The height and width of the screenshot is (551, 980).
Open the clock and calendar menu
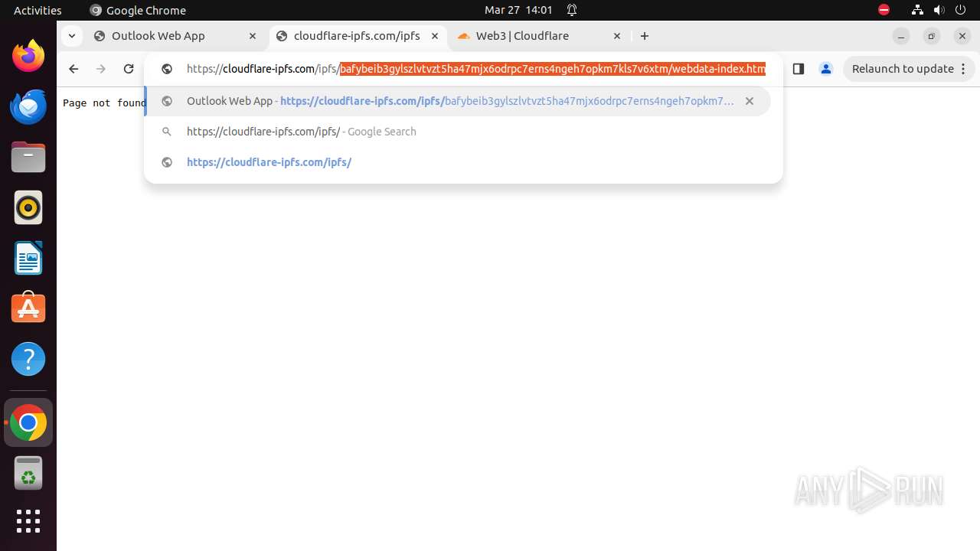coord(518,10)
